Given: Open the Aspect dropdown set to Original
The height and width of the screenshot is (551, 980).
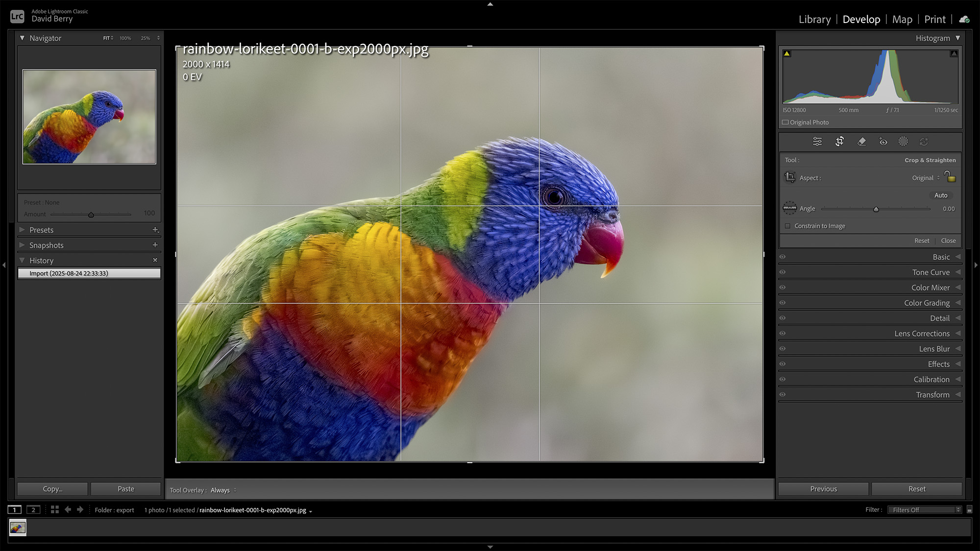Looking at the screenshot, I should [x=926, y=178].
